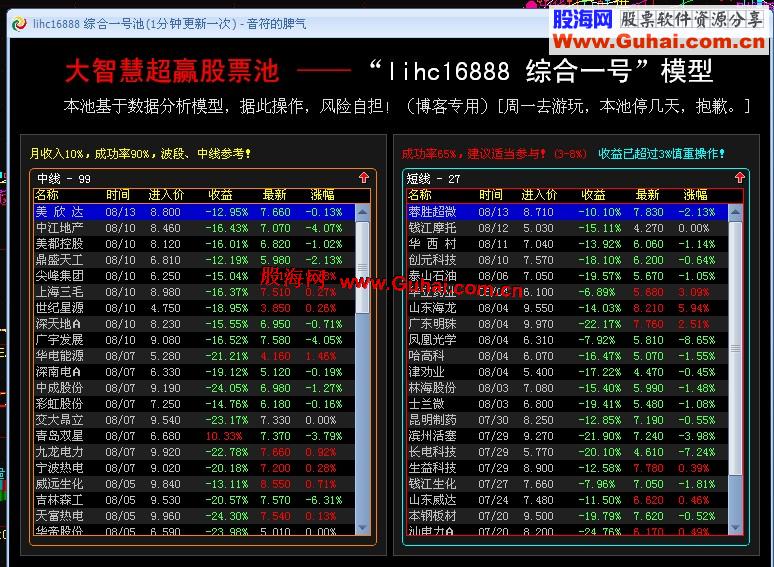Sort 短线 list by 涨幅 column header
Viewport: 774px width, 567px height.
696,195
